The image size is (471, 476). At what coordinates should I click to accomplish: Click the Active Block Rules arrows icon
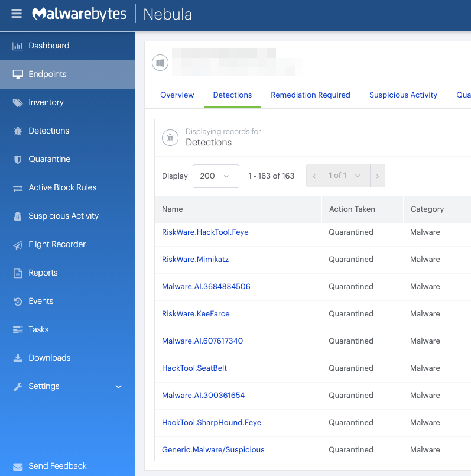(x=18, y=188)
